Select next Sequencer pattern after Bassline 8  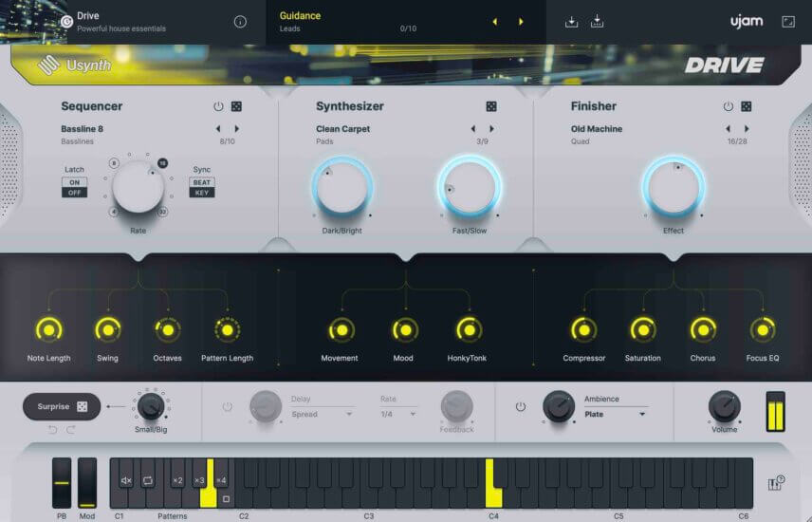[x=236, y=128]
